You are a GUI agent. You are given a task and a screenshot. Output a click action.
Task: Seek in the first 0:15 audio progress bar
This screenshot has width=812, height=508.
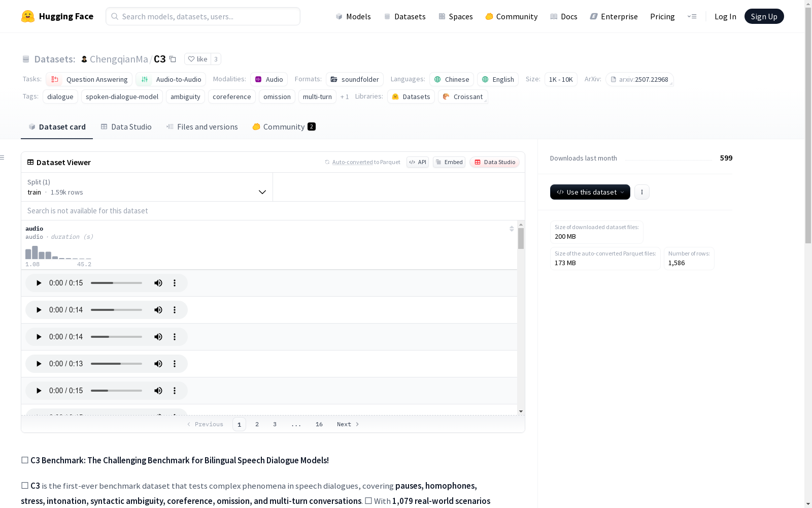coord(116,283)
